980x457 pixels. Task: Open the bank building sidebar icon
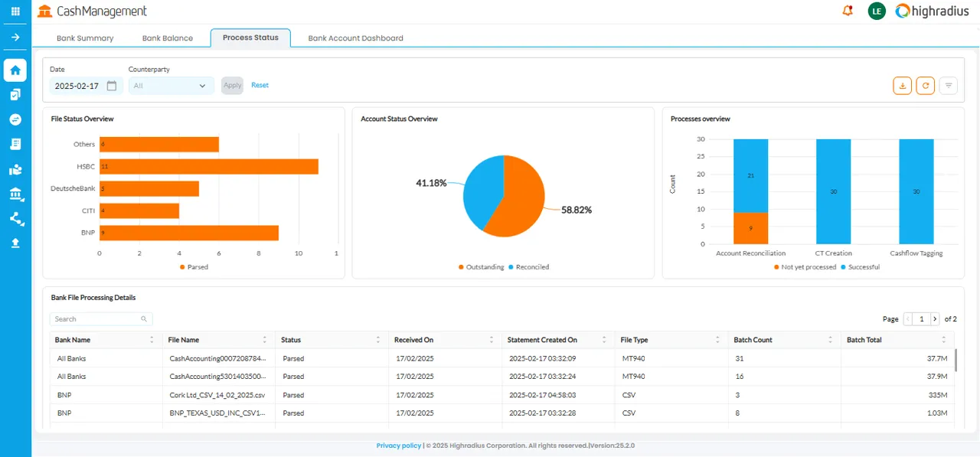pos(15,194)
